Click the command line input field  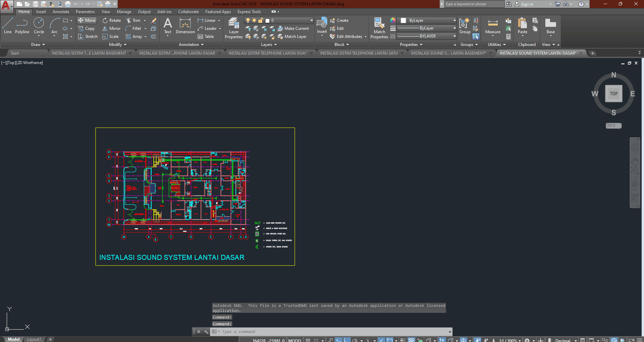[332, 332]
